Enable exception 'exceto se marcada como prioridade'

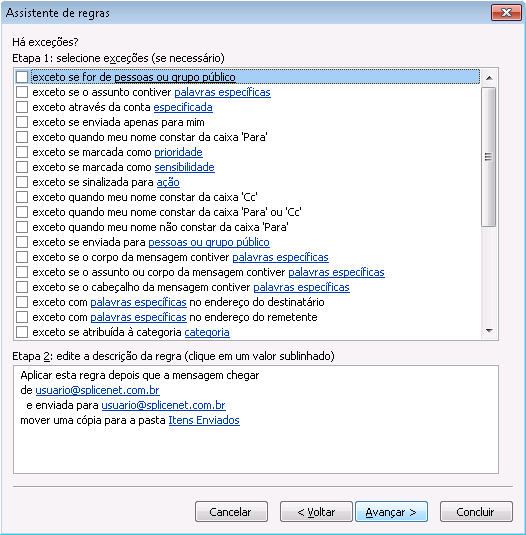click(x=22, y=152)
